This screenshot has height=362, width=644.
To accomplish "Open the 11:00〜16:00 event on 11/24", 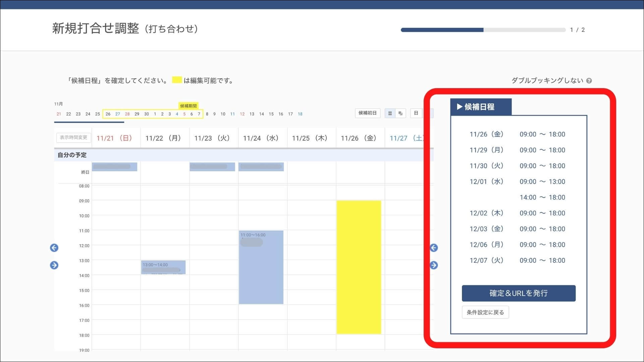I will [x=261, y=267].
